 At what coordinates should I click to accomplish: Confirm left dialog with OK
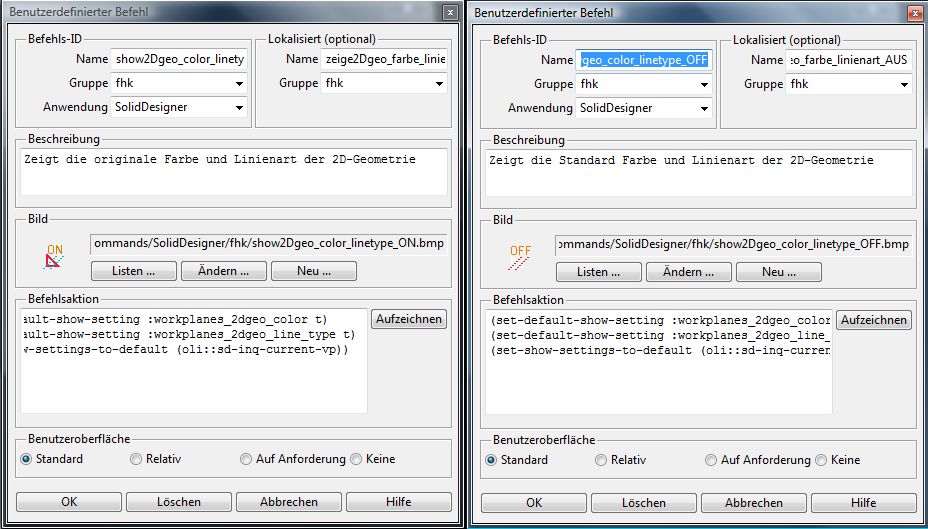pyautogui.click(x=69, y=502)
